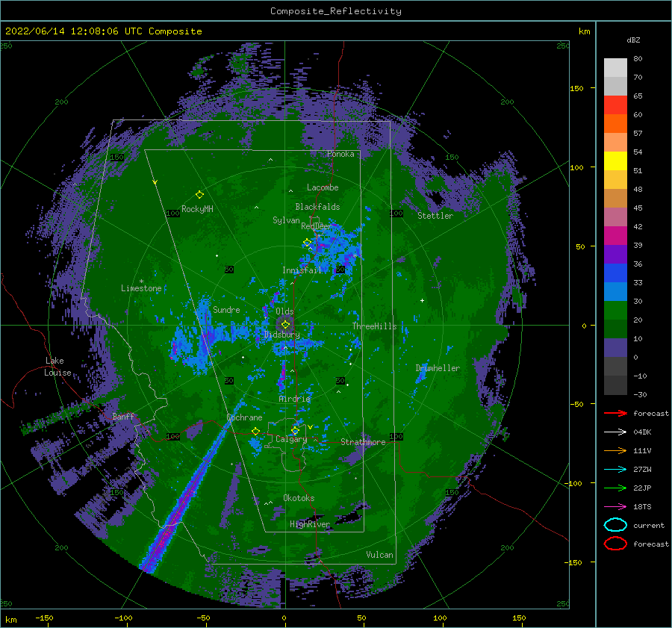Image resolution: width=672 pixels, height=628 pixels.
Task: Click the Stettler label
Action: (435, 216)
